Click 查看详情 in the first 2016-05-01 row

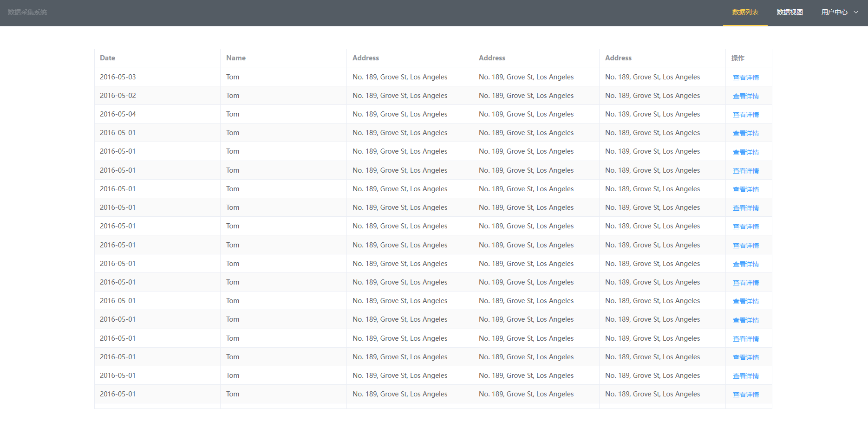[x=745, y=133]
